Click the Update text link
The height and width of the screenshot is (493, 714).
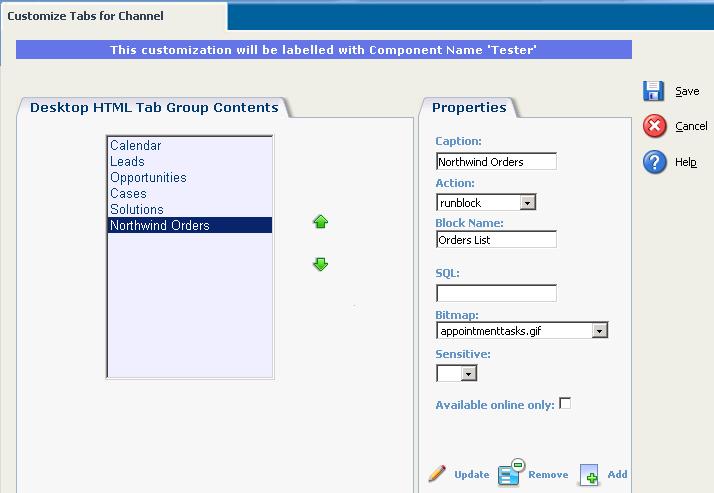(472, 474)
